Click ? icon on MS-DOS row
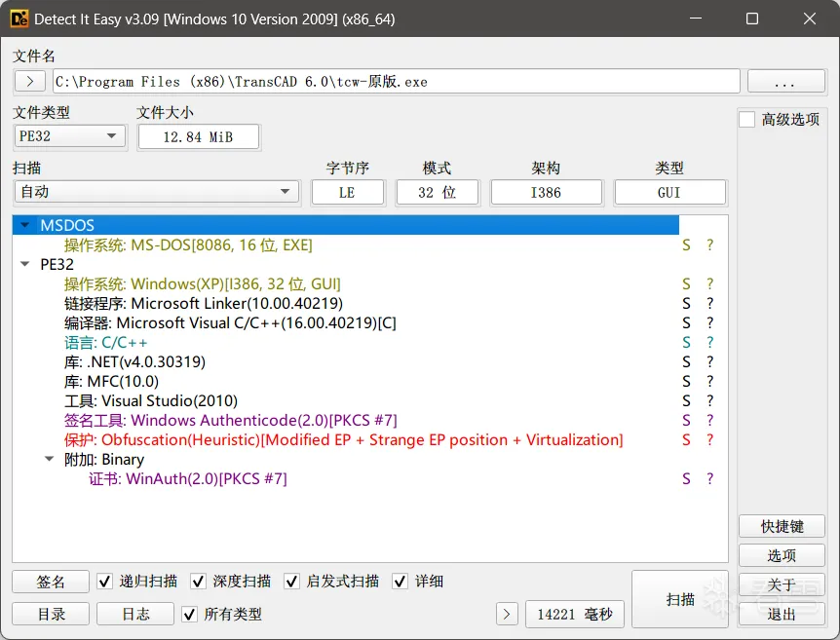The height and width of the screenshot is (640, 840). pos(709,245)
